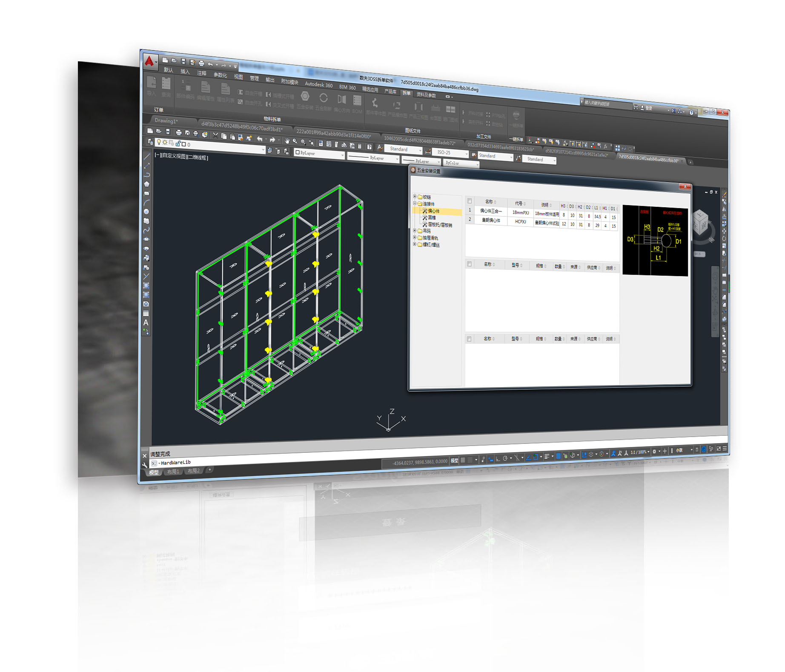Viewport: 785px width, 672px height.
Task: Check the select-all box in top hardware table
Action: pos(470,201)
